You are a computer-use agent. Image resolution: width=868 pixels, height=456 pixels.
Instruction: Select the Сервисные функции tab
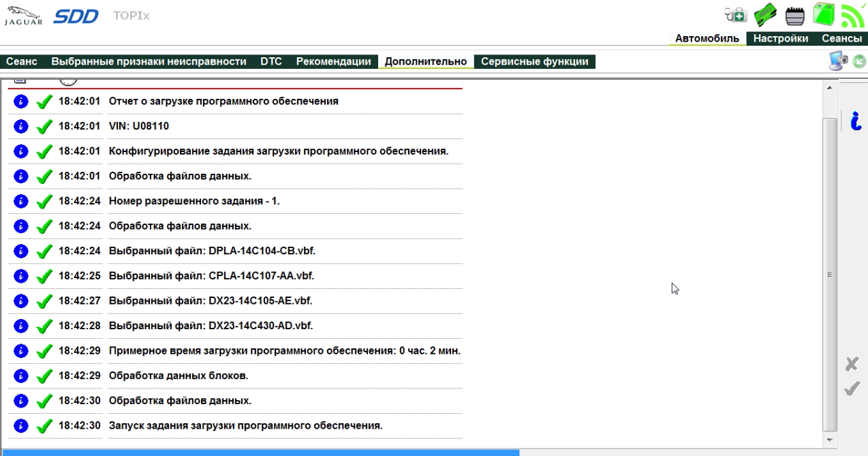535,61
